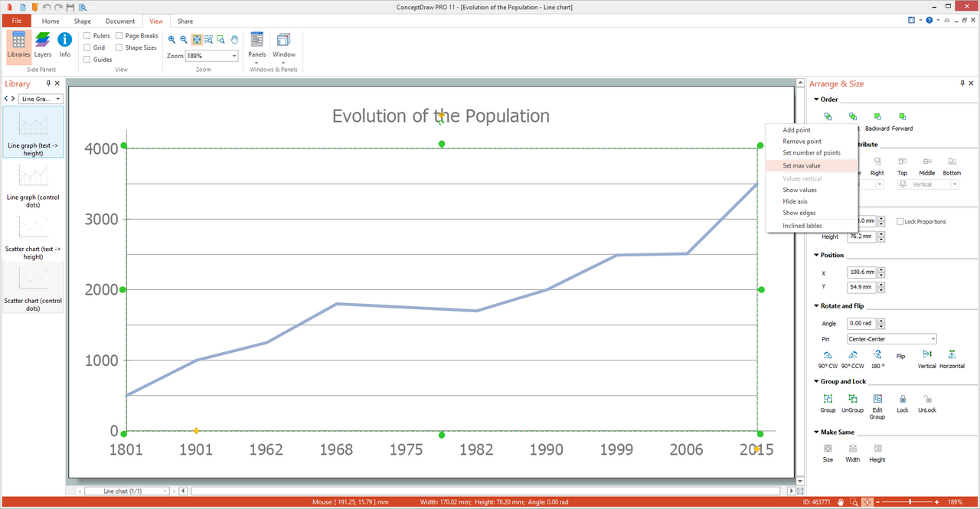Pin the Library panel
This screenshot has height=509, width=980.
pos(48,83)
